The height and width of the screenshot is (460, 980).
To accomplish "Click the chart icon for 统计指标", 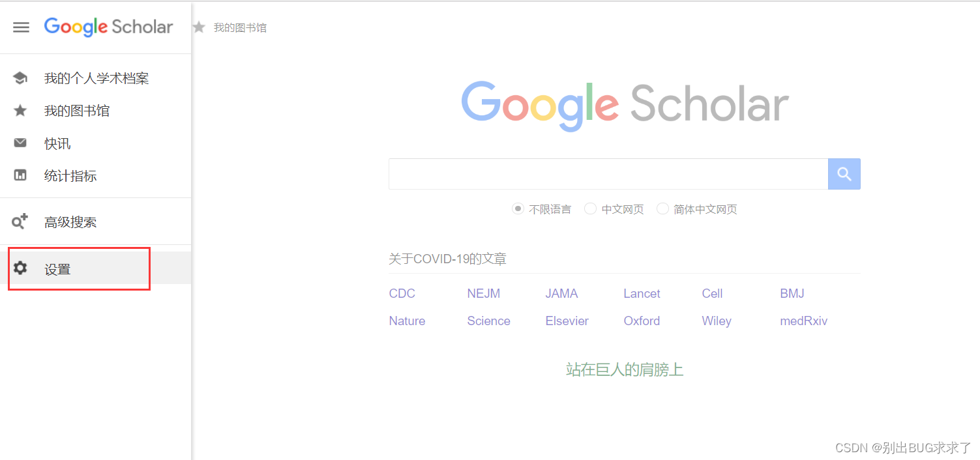I will (x=20, y=175).
